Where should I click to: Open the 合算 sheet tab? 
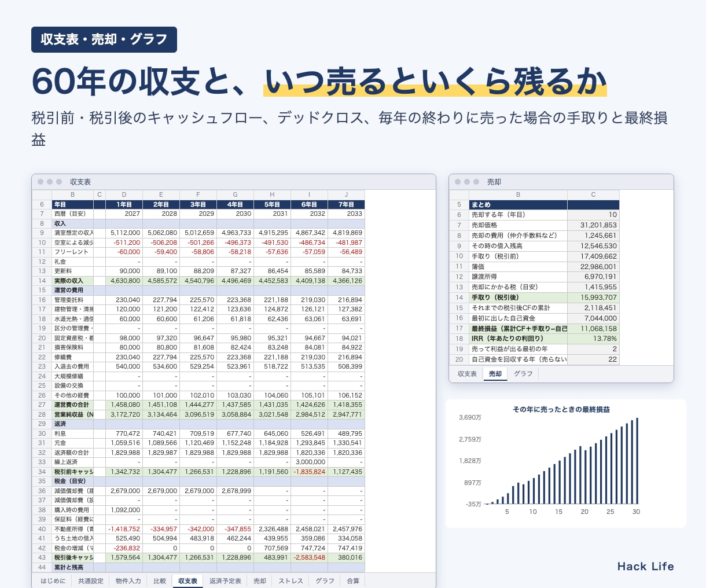[353, 580]
